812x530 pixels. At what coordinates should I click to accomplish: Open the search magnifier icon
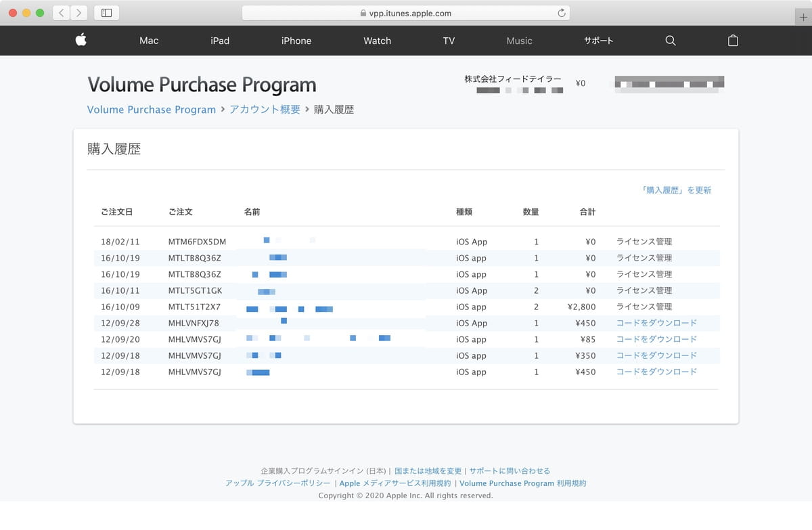click(671, 41)
